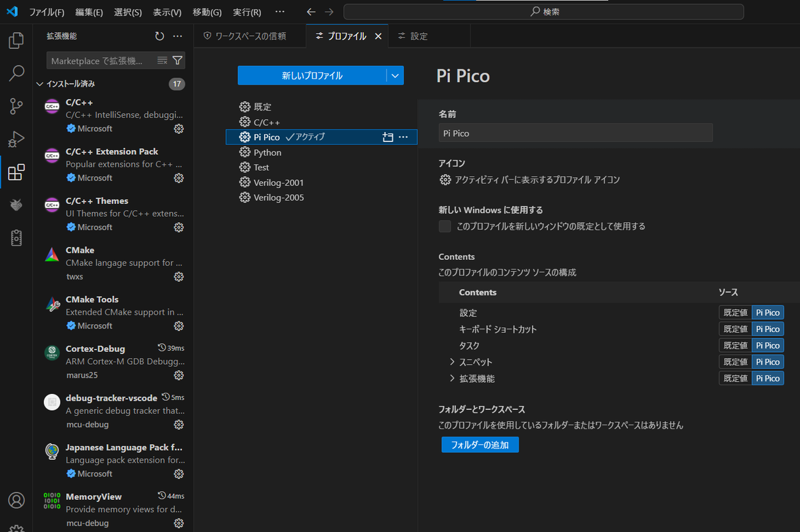This screenshot has width=800, height=532.
Task: Enable use profile as default for new windows
Action: click(445, 227)
